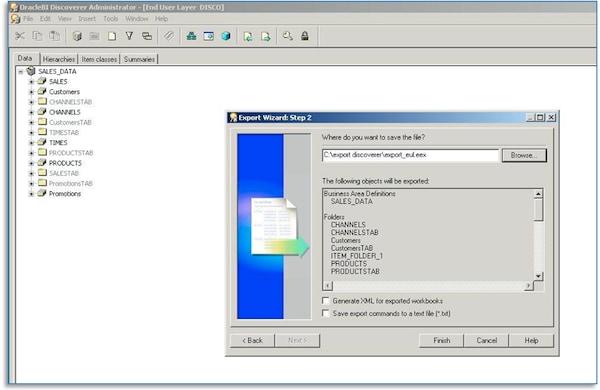Click the export list scroll right arrow

529,286
